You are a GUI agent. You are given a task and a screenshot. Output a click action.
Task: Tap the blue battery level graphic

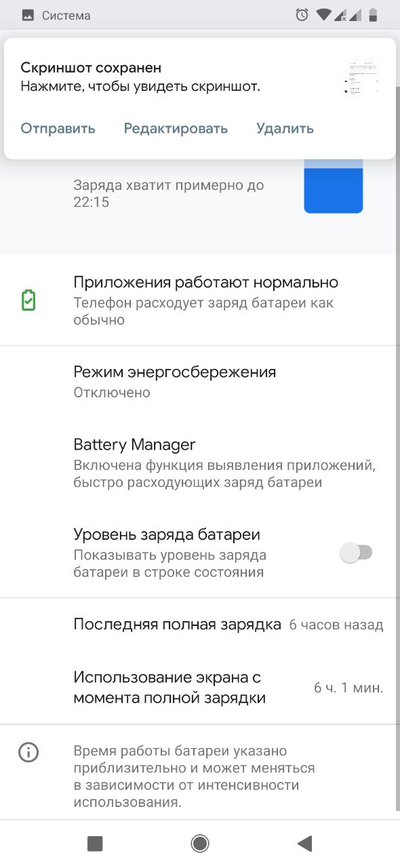tap(334, 186)
